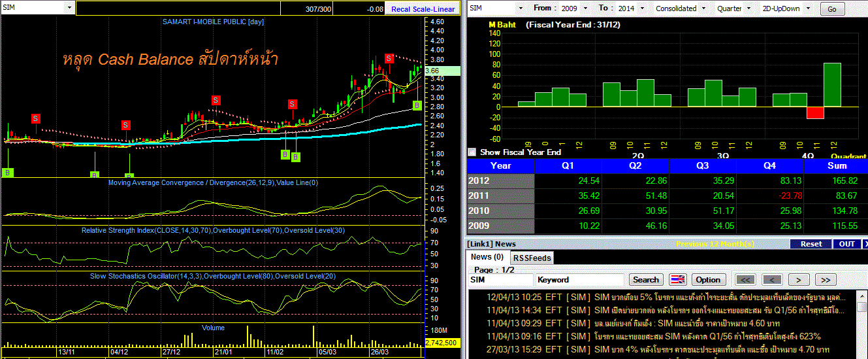Switch to the News (0) tab
The height and width of the screenshot is (359, 868).
(x=487, y=257)
